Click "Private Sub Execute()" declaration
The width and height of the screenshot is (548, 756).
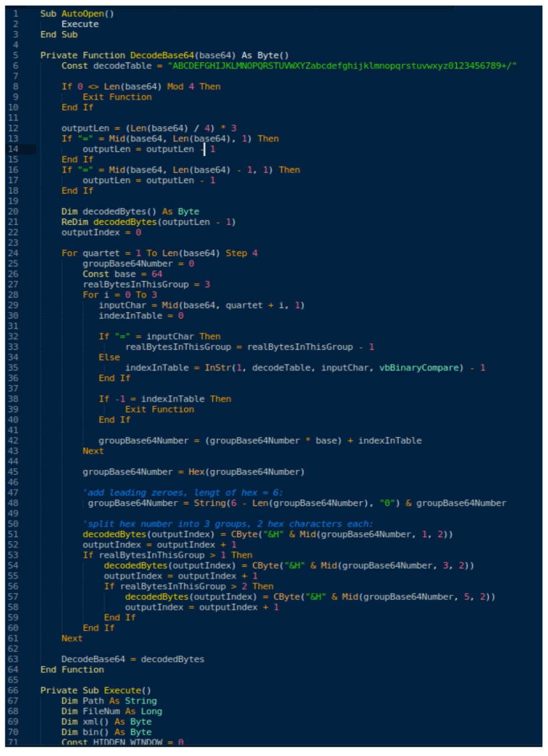click(96, 690)
